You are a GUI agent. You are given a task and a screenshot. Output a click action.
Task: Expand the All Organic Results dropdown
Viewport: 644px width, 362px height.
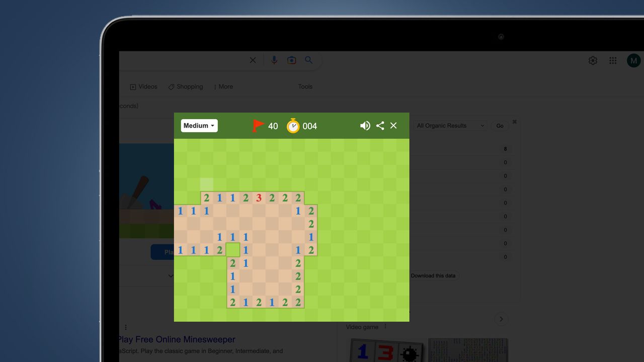tap(450, 126)
